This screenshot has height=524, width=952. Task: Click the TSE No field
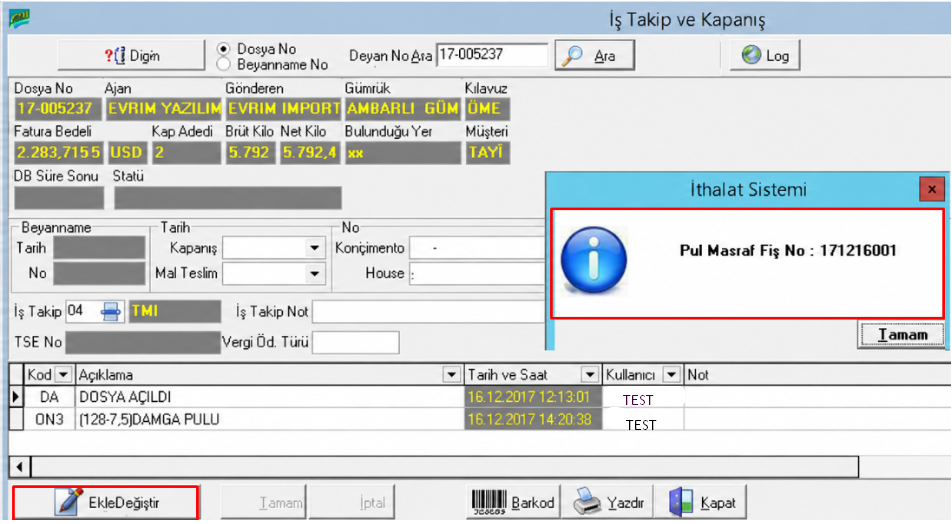[143, 342]
